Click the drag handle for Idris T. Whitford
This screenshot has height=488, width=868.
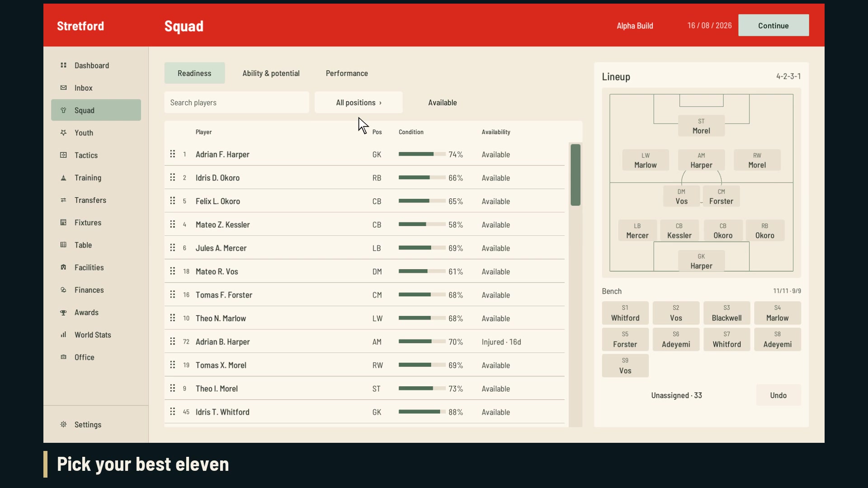point(172,412)
